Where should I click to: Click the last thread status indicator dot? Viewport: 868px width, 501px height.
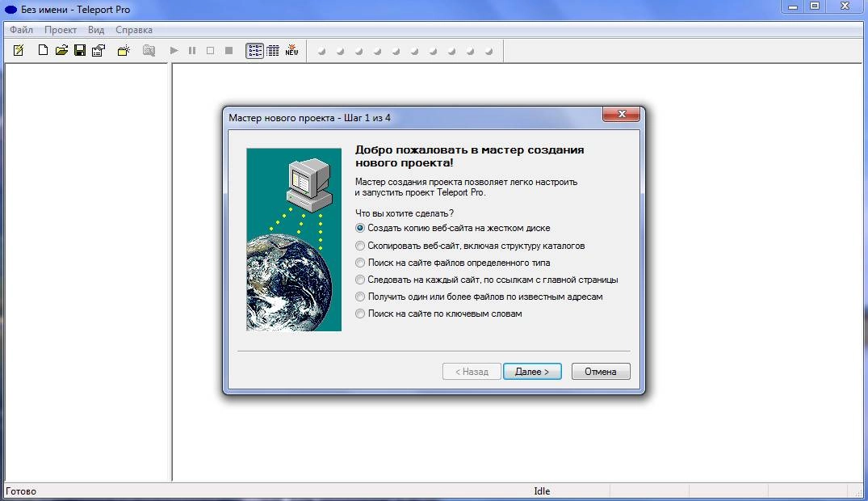489,52
